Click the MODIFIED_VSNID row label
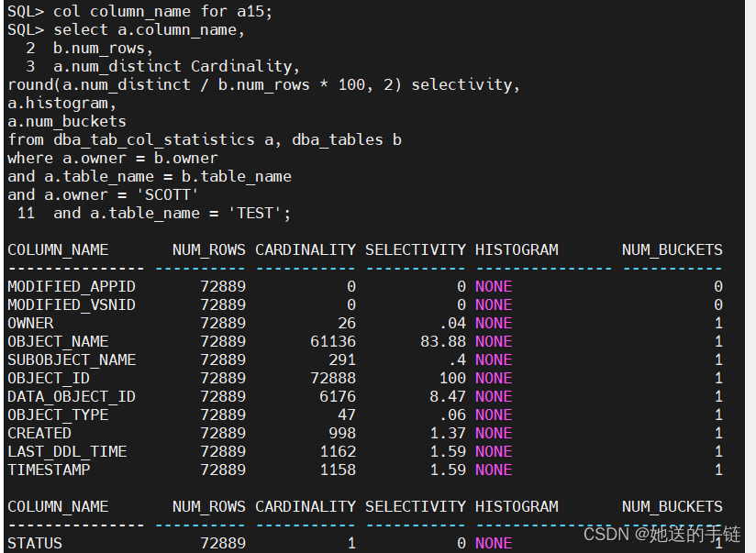The image size is (756, 553). 72,304
